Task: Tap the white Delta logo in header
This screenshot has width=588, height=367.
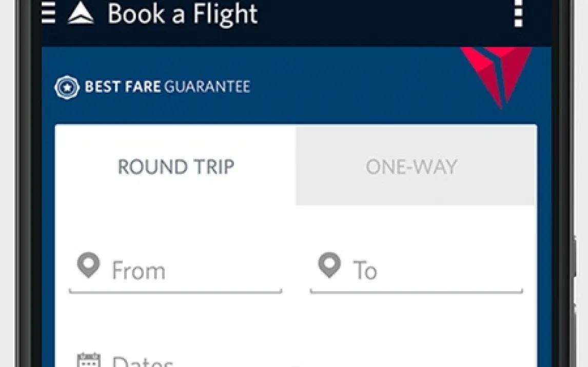Action: point(81,15)
